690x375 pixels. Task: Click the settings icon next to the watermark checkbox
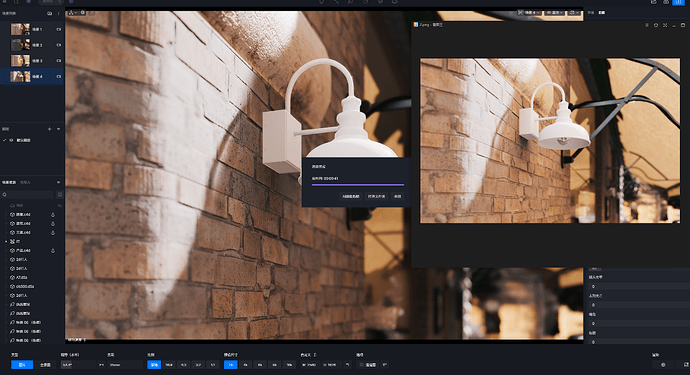pos(385,364)
